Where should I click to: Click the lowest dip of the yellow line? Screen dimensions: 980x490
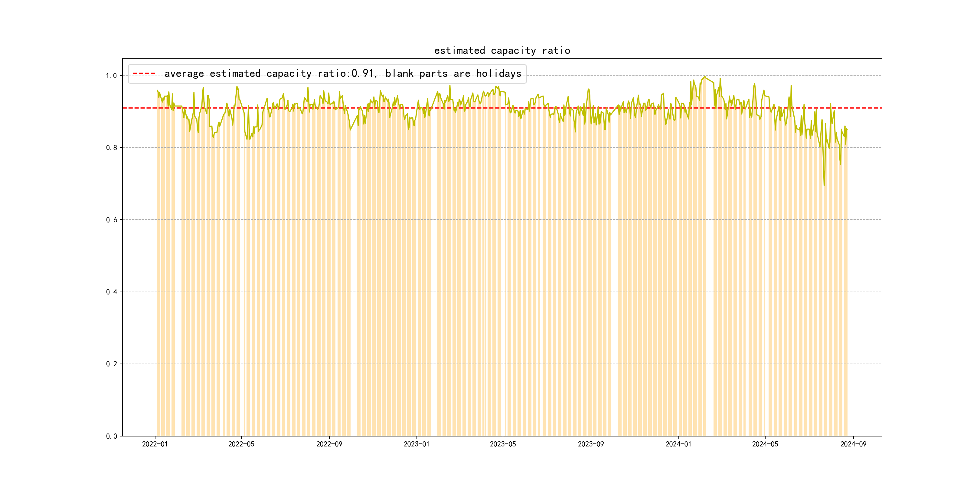824,185
